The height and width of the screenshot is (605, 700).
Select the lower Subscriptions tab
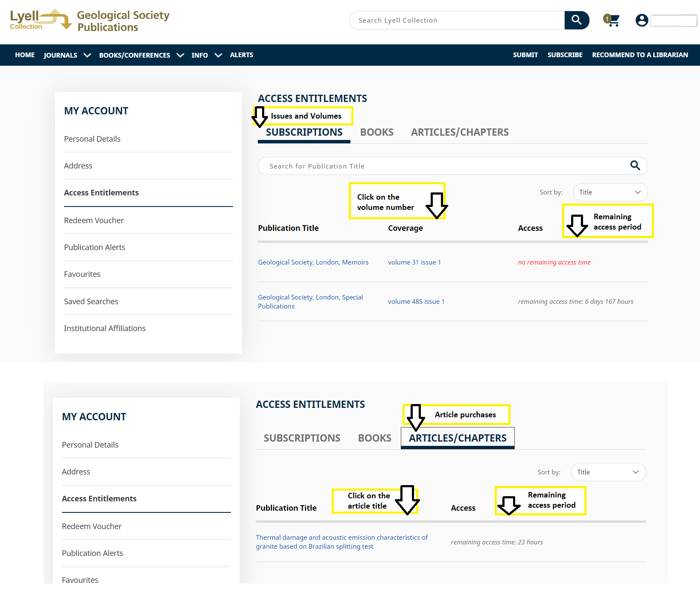(302, 438)
